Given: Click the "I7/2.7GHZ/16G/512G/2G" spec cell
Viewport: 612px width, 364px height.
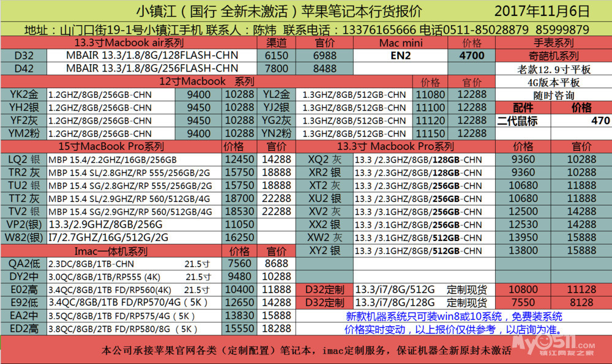Looking at the screenshot, I should coord(134,237).
